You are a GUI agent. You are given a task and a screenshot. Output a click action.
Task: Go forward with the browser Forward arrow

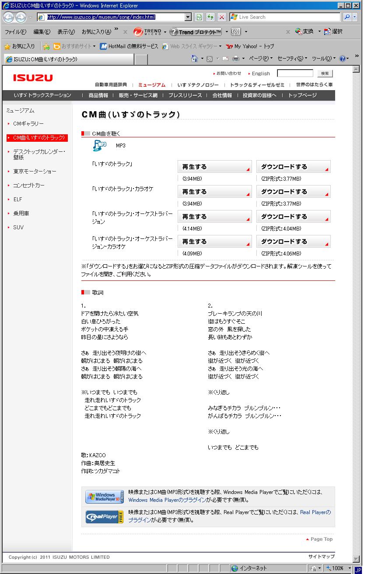click(21, 17)
